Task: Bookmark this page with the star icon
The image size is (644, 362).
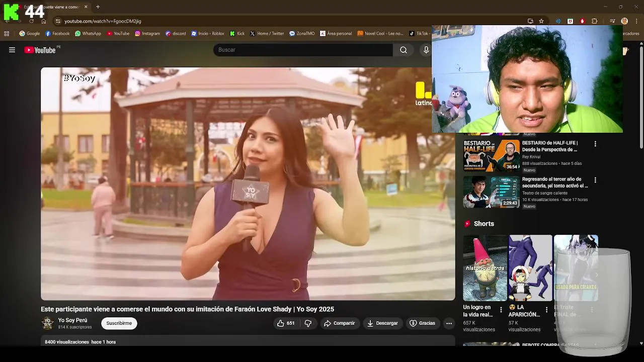Action: click(x=541, y=21)
